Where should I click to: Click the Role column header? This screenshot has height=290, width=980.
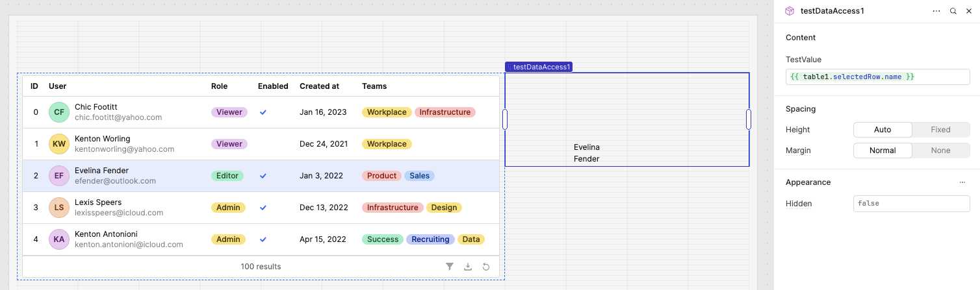click(219, 86)
